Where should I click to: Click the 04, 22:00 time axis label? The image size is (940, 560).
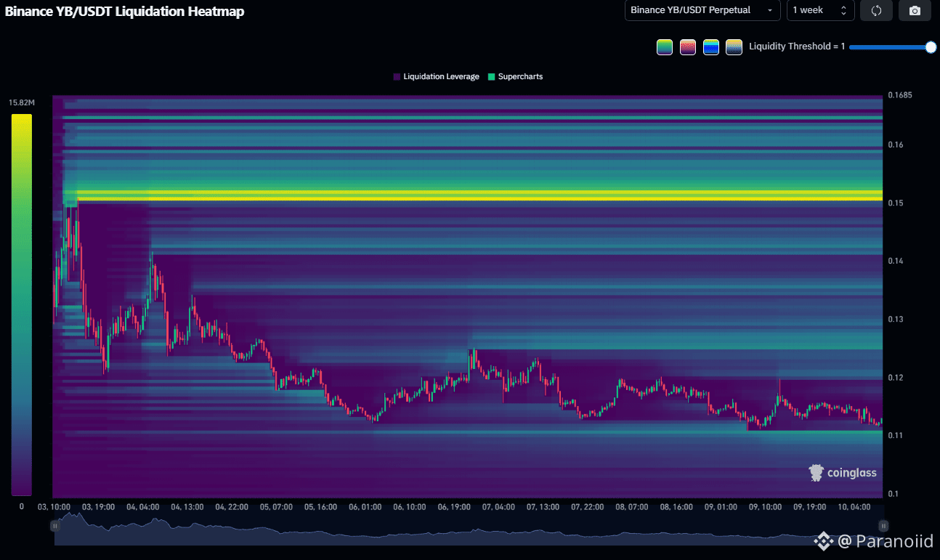pyautogui.click(x=232, y=506)
